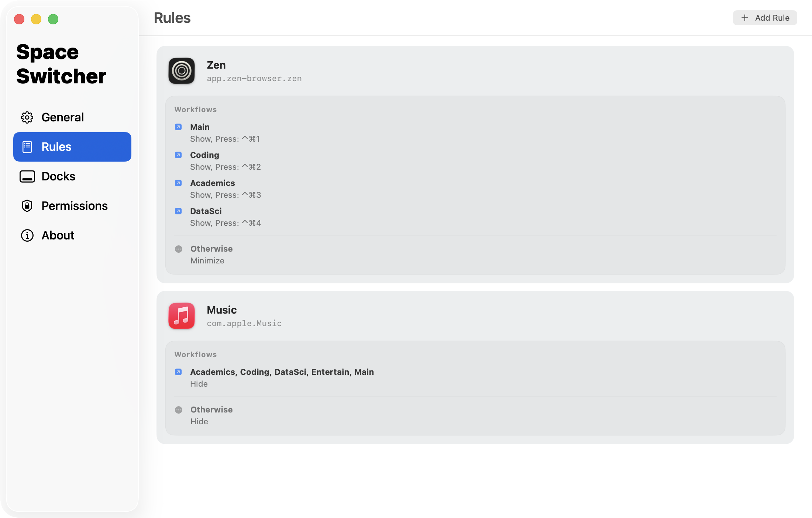
Task: Click the Zen browser app icon
Action: click(182, 71)
